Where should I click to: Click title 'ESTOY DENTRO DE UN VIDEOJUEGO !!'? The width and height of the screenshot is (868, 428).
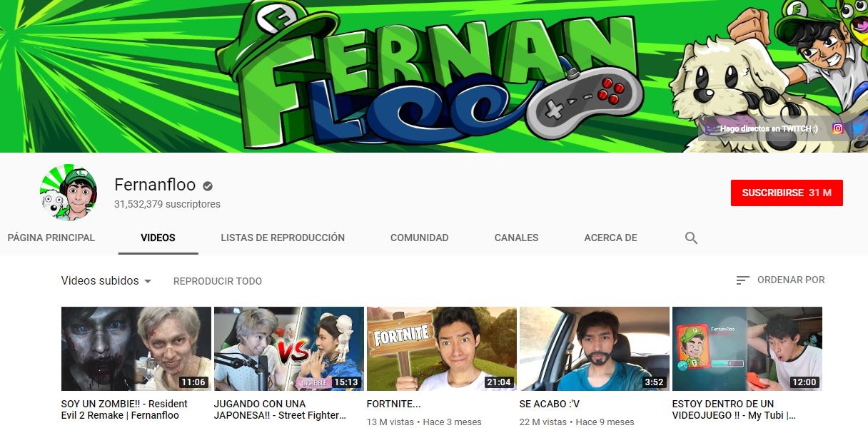pos(734,409)
